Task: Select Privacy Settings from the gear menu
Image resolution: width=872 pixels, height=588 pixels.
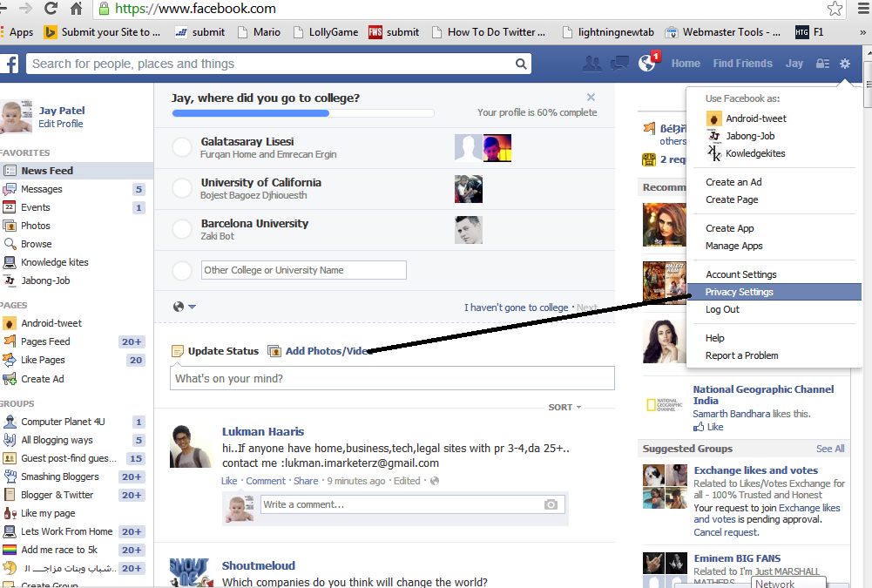Action: (x=738, y=291)
